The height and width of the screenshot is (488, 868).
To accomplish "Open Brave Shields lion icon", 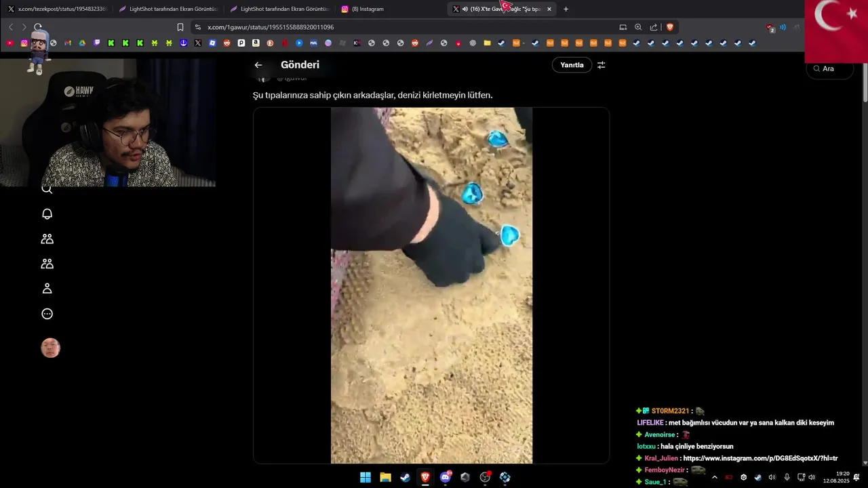I will coord(670,27).
